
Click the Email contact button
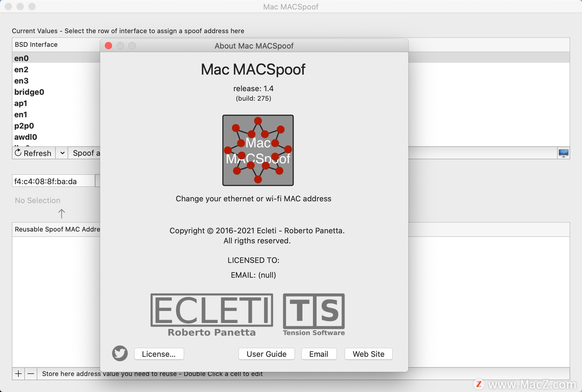tap(319, 354)
